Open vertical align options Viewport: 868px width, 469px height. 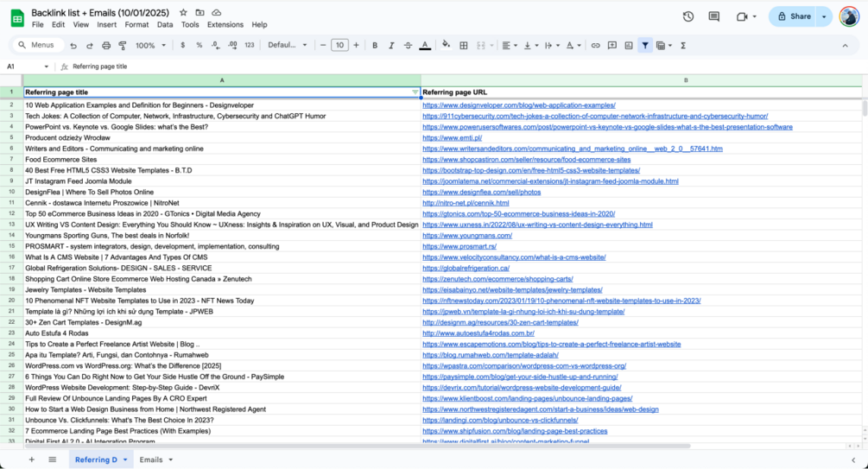pyautogui.click(x=529, y=46)
